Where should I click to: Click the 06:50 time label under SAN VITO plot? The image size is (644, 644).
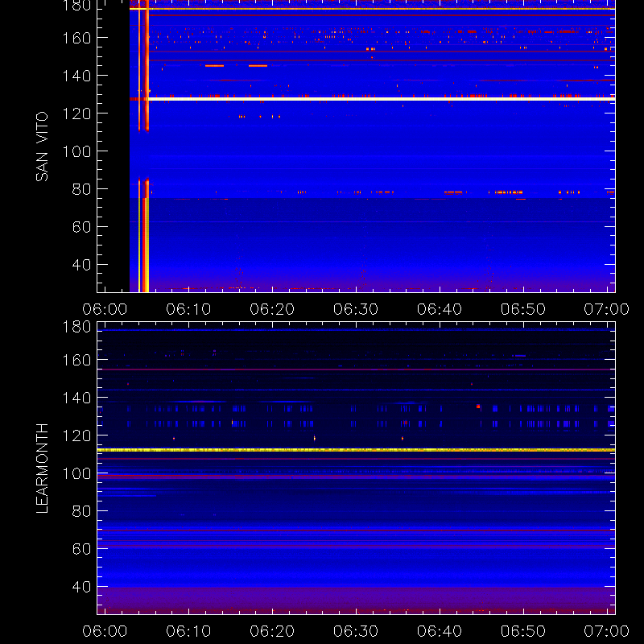(x=522, y=309)
